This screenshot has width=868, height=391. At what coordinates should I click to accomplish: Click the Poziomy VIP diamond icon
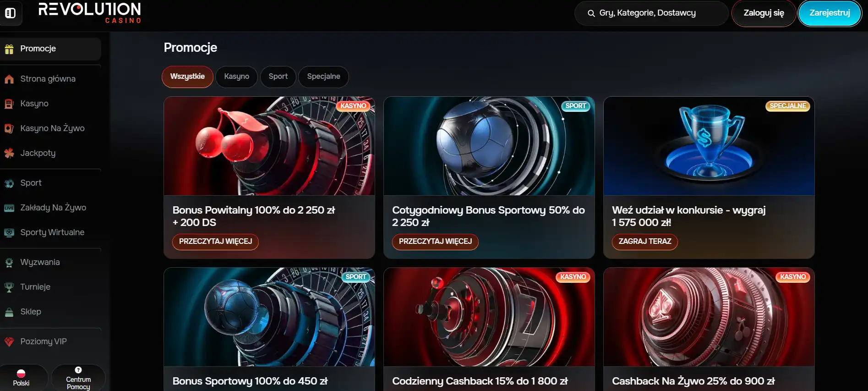[9, 342]
